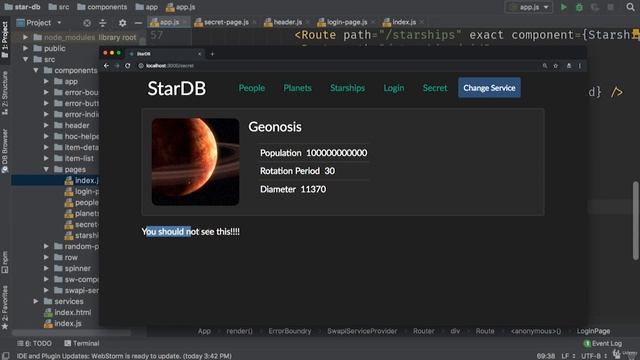Click the browser back arrow
Viewport: 640px width, 360px height.
point(107,66)
